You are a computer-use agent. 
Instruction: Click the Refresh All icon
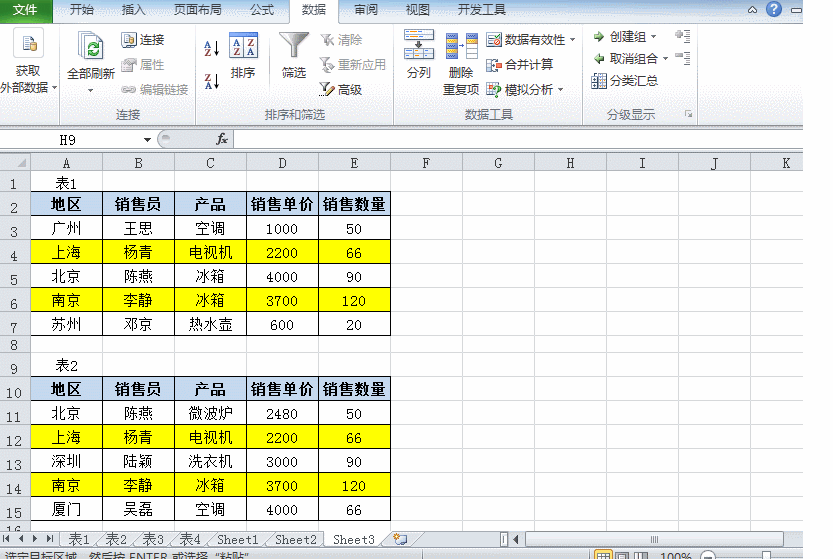(91, 46)
